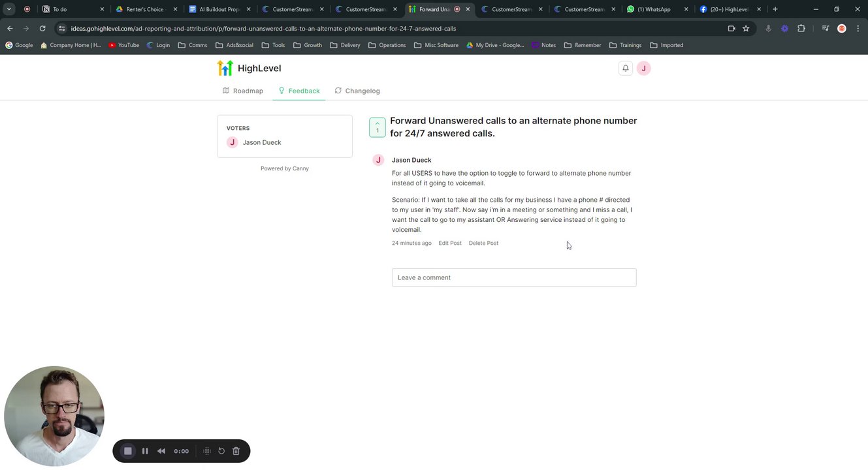Open the user avatar J in header
The height and width of the screenshot is (470, 868).
pyautogui.click(x=643, y=68)
